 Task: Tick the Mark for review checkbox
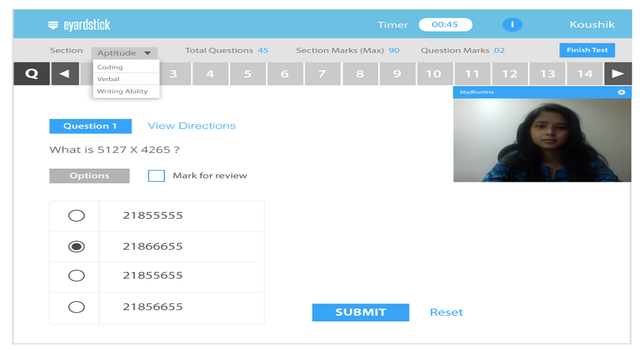point(156,176)
